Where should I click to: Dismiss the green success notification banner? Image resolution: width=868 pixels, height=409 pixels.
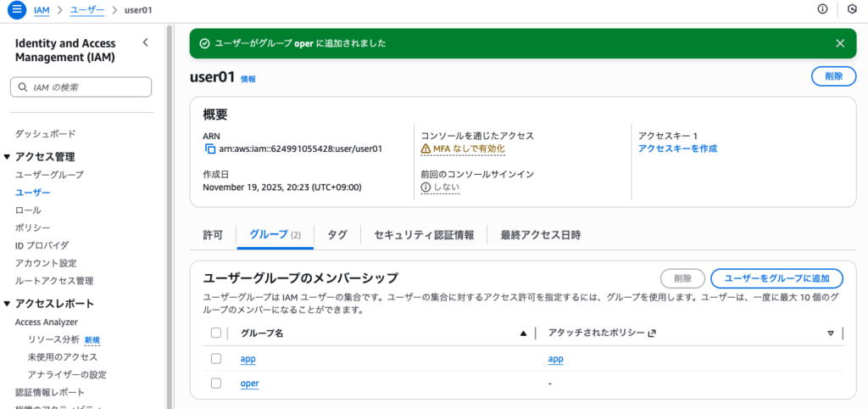pos(840,43)
